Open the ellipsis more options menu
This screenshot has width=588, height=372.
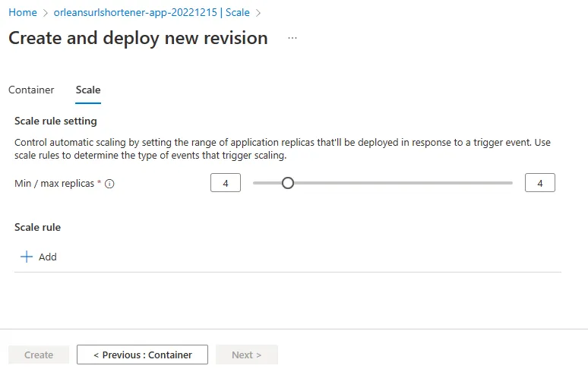pos(292,38)
